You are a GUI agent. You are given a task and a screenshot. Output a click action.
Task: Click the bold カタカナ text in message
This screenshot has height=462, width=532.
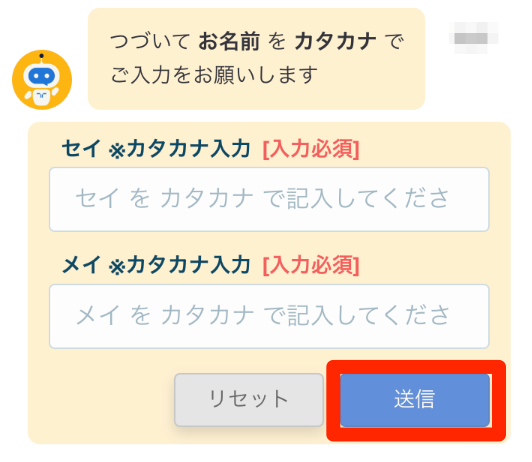(336, 41)
